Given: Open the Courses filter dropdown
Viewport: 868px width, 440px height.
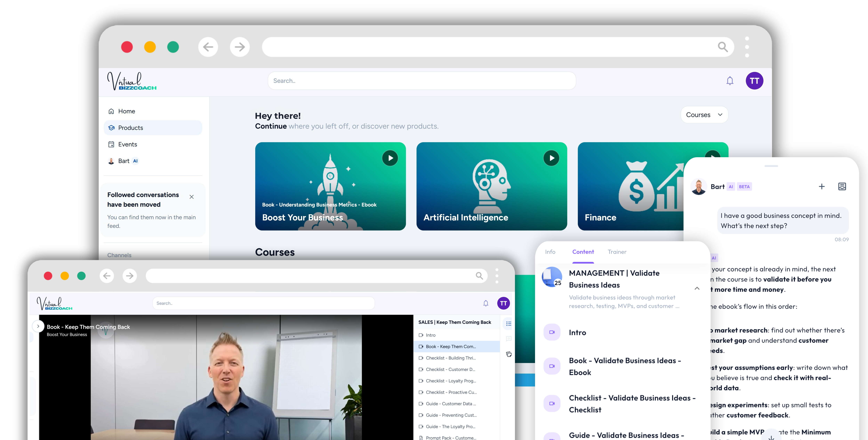Looking at the screenshot, I should [704, 115].
